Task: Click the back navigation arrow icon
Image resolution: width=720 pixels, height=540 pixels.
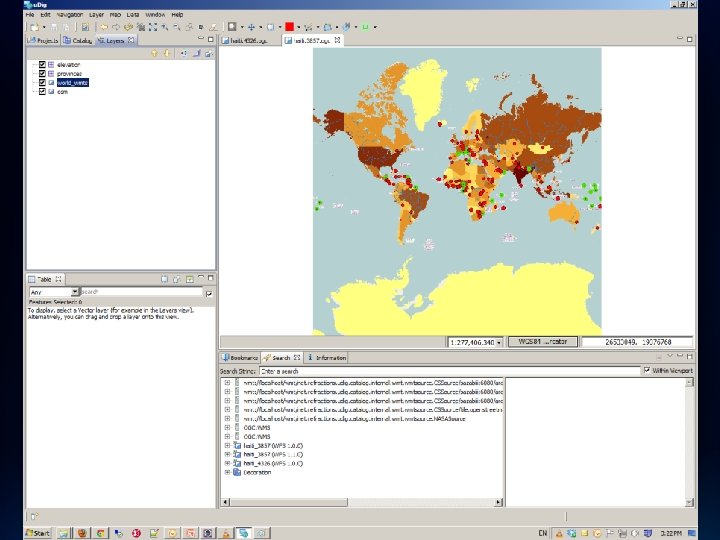Action: point(103,27)
